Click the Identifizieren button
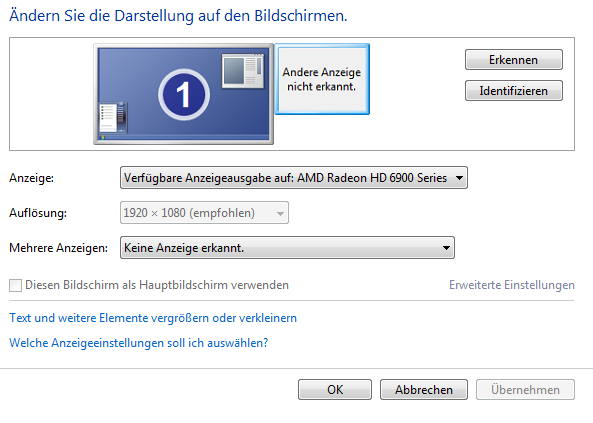Viewport: 593px width, 423px height. click(514, 91)
